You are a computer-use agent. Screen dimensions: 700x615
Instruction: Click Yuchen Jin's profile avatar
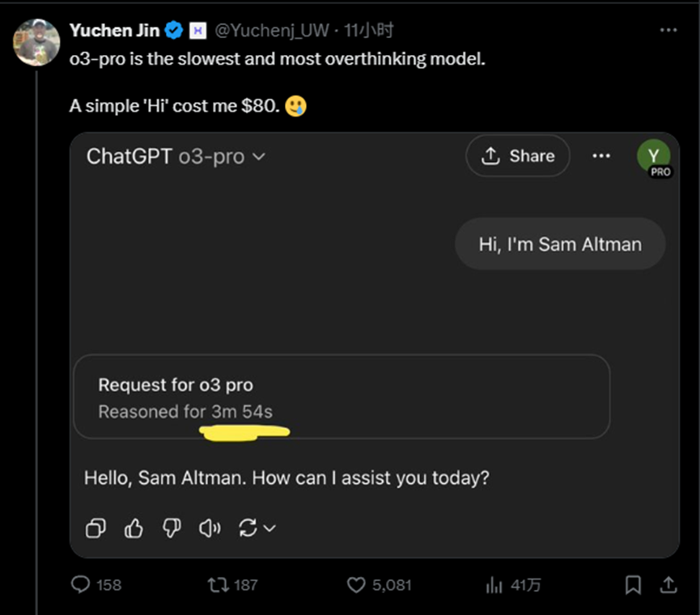tap(36, 42)
